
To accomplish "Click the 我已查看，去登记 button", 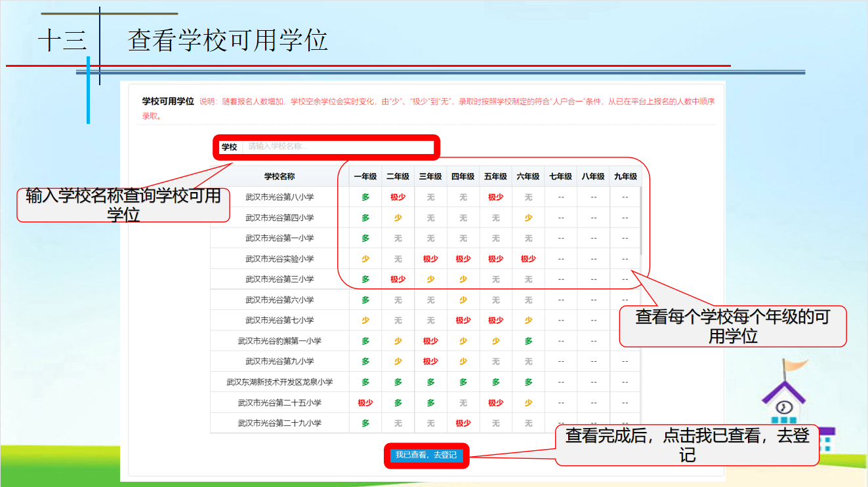I will coord(426,455).
